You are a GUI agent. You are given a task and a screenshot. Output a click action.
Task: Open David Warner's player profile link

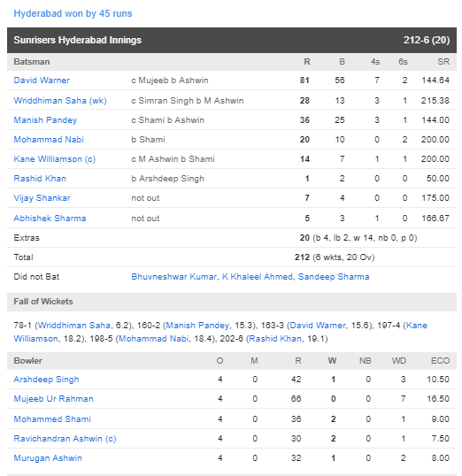tap(42, 81)
